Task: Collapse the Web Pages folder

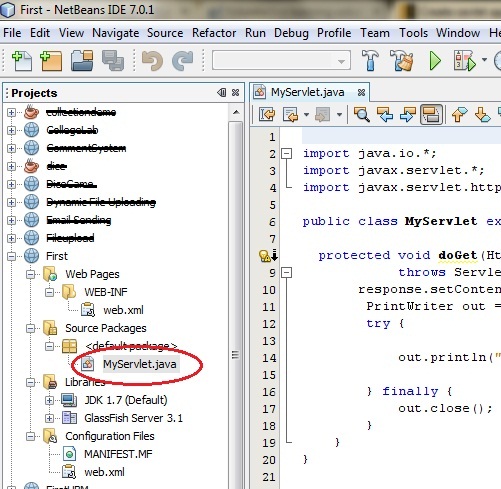Action: point(31,274)
